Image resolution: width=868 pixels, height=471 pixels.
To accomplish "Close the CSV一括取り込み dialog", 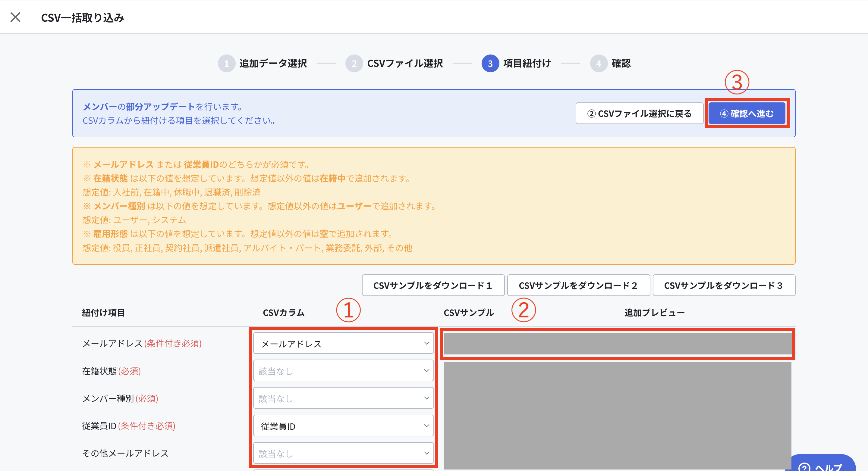I will click(x=15, y=17).
